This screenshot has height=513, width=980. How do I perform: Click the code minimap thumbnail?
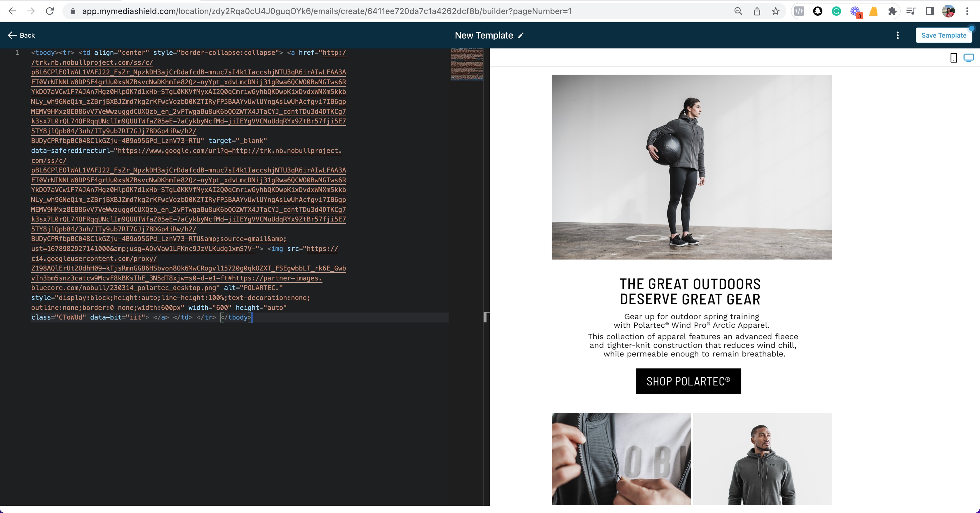(467, 64)
